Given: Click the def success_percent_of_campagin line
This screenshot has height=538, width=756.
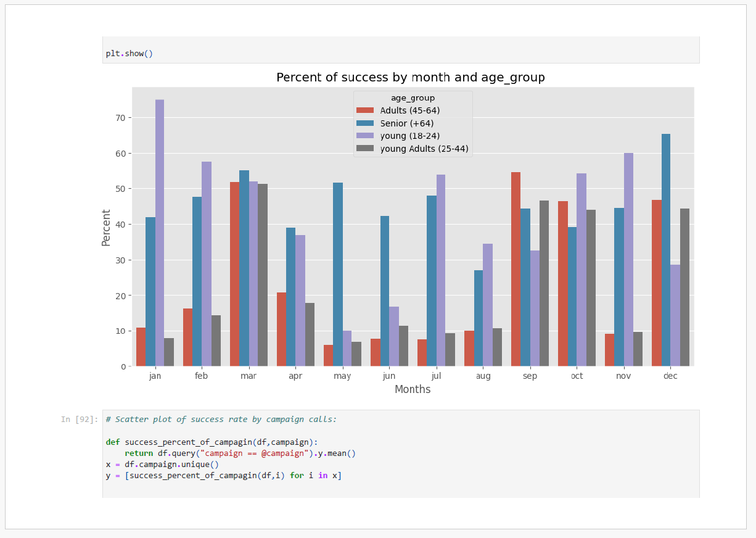Looking at the screenshot, I should point(212,442).
